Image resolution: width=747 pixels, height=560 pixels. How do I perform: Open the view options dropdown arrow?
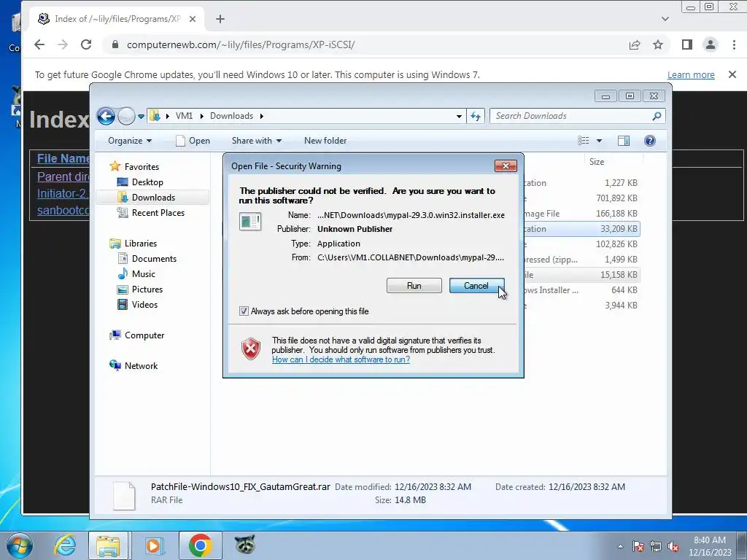click(x=600, y=141)
